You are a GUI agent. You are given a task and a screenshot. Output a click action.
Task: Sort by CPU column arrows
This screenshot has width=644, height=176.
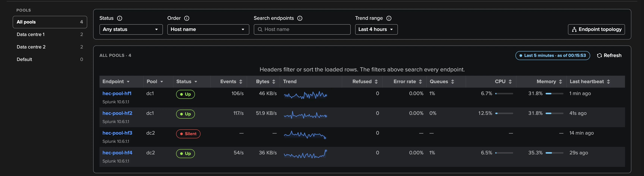pyautogui.click(x=510, y=81)
